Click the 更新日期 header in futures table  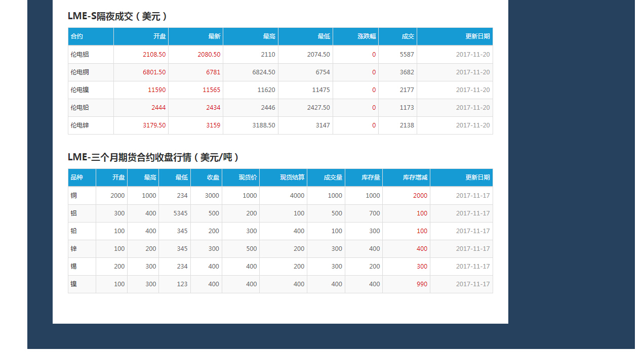478,178
